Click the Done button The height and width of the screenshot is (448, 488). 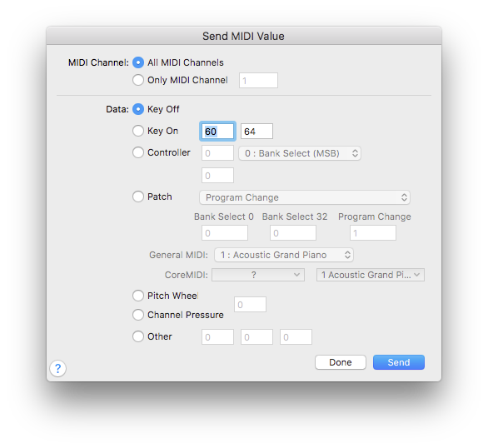point(341,362)
